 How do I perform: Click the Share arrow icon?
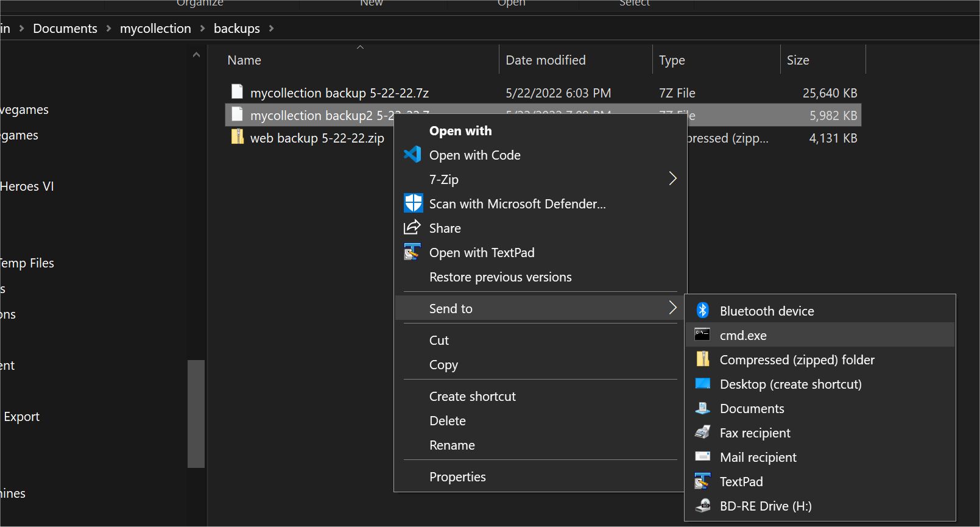pyautogui.click(x=412, y=228)
